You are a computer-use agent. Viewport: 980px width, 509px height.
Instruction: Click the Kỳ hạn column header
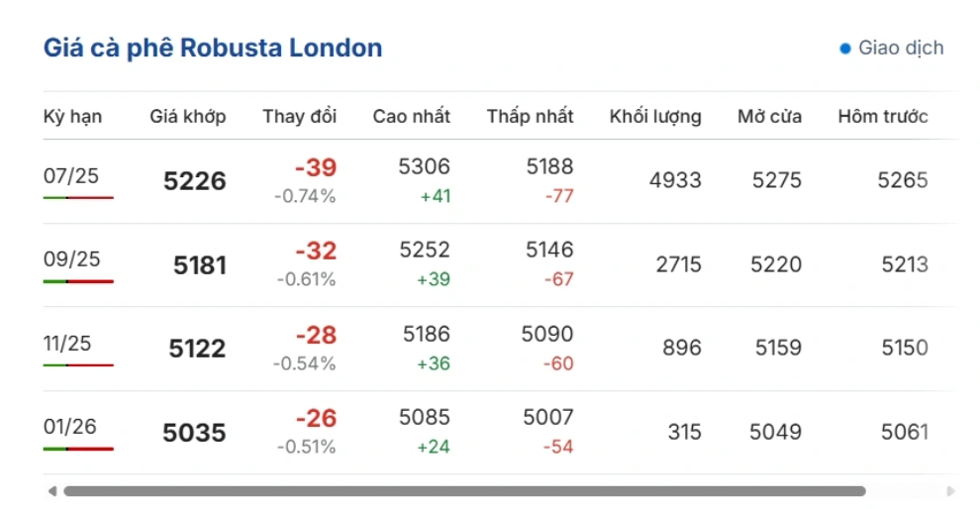click(x=72, y=116)
